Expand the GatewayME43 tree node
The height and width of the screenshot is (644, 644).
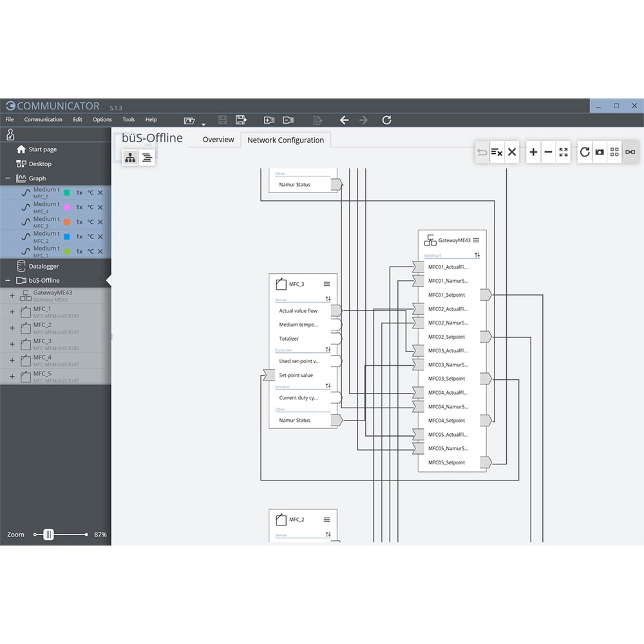[12, 296]
